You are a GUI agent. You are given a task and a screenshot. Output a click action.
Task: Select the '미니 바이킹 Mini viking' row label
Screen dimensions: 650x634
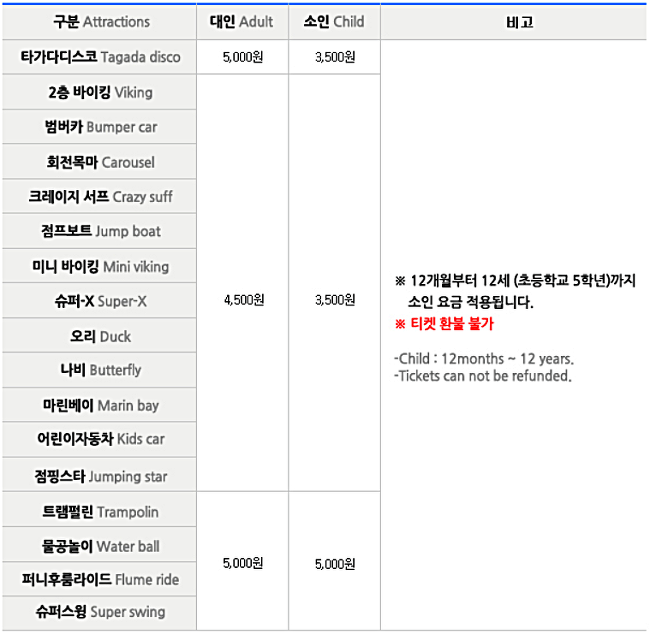[101, 266]
